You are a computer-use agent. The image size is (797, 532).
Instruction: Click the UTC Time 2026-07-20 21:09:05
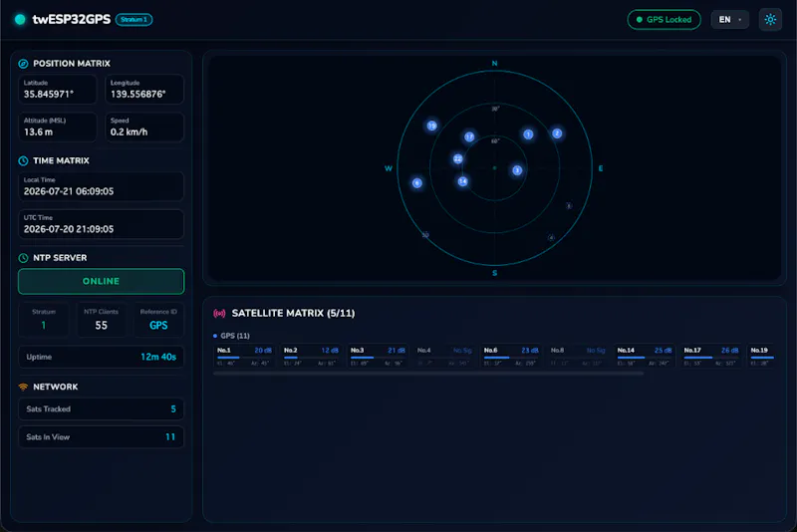pos(69,229)
